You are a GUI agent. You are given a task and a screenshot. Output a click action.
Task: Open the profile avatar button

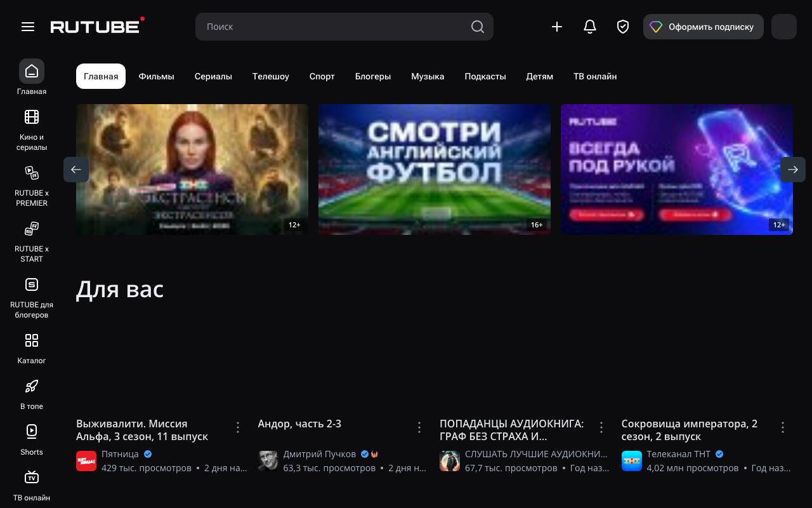(784, 27)
